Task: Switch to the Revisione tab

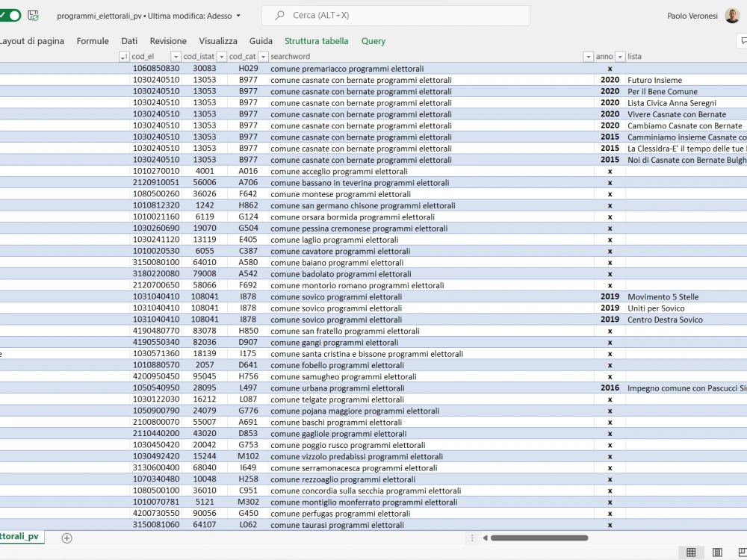Action: tap(168, 41)
